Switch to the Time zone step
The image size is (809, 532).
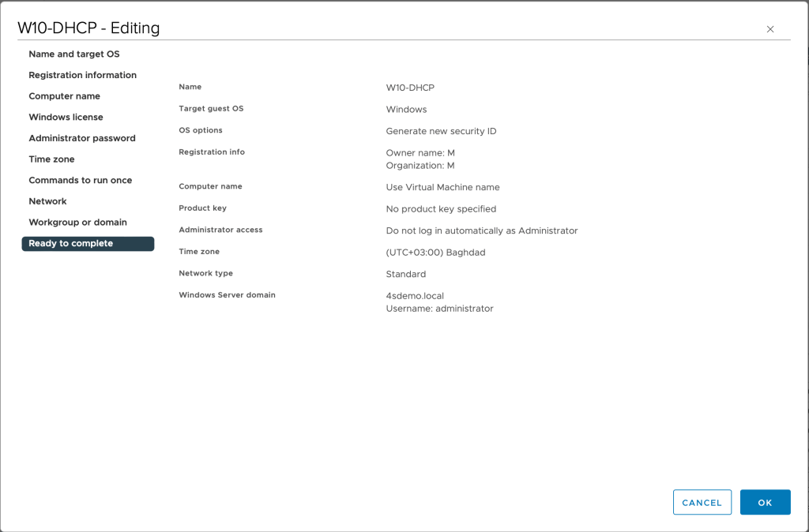(51, 159)
